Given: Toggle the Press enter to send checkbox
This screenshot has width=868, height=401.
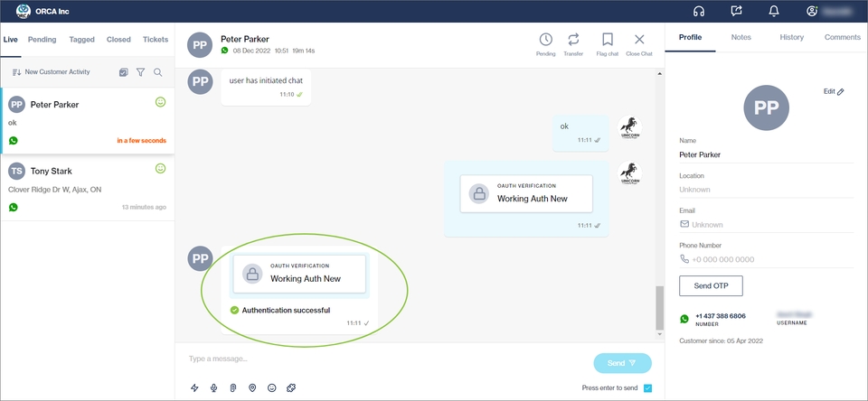Looking at the screenshot, I should coord(646,388).
